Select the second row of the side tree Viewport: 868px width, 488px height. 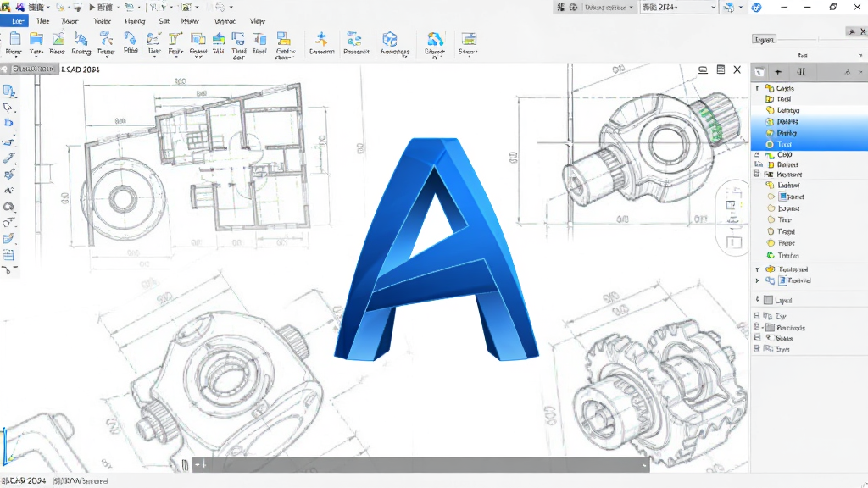click(x=810, y=99)
